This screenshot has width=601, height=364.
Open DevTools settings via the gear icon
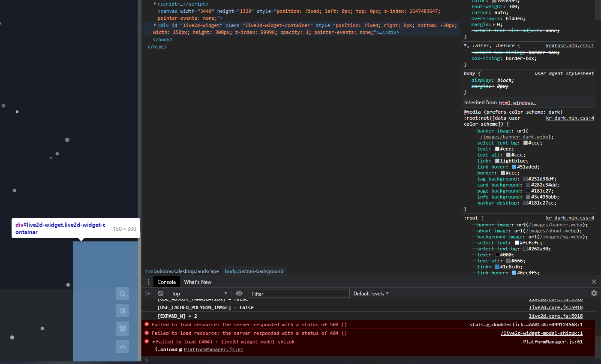pyautogui.click(x=594, y=293)
